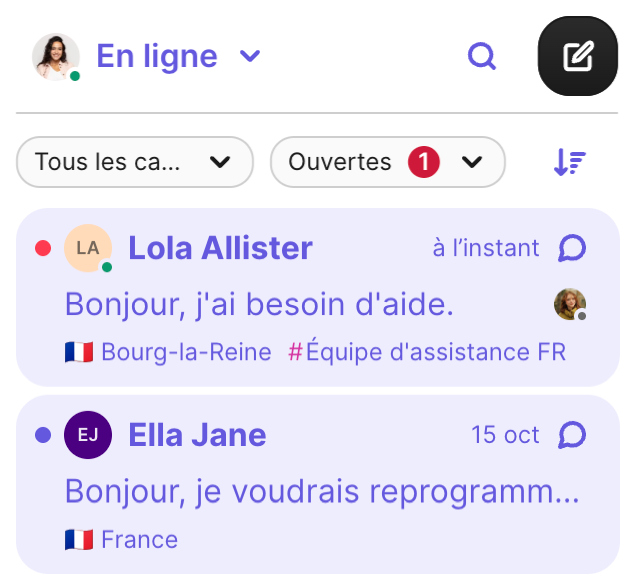
Task: Click the search magnifier icon
Action: click(x=482, y=57)
